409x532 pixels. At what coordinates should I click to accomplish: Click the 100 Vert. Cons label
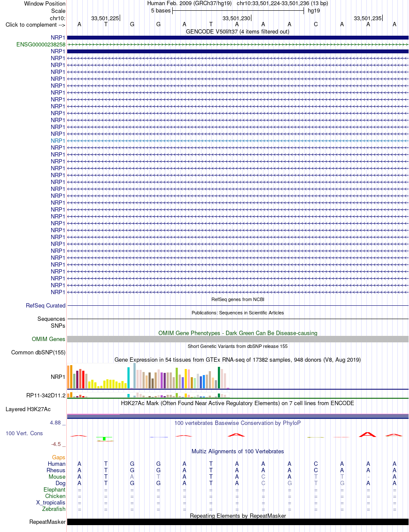[24, 433]
